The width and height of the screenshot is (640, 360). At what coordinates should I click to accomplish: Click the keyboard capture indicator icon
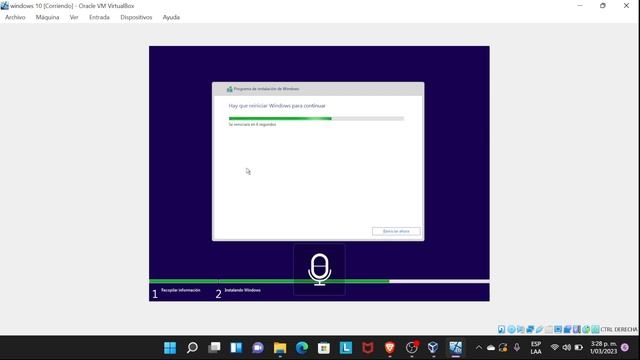point(595,329)
